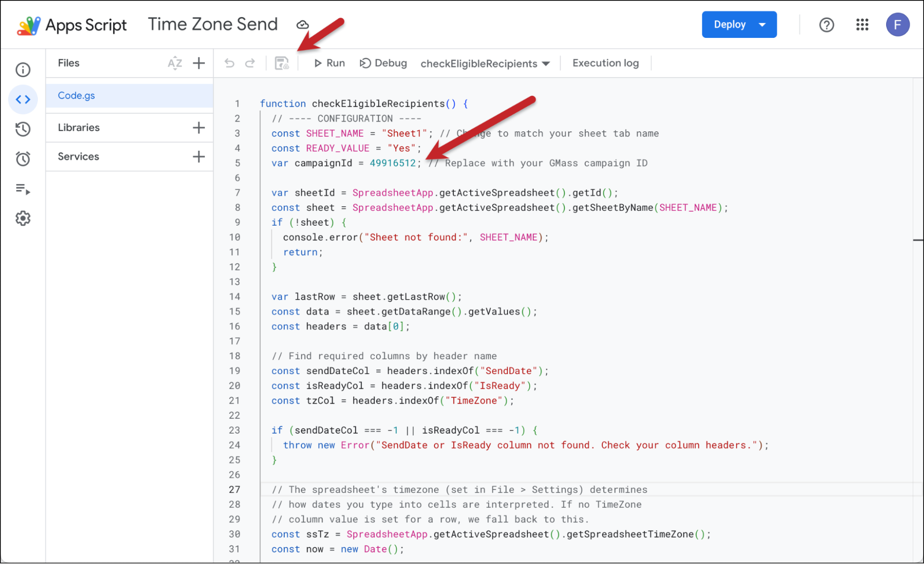Open the Execution log
Image resolution: width=924 pixels, height=564 pixels.
(x=605, y=63)
